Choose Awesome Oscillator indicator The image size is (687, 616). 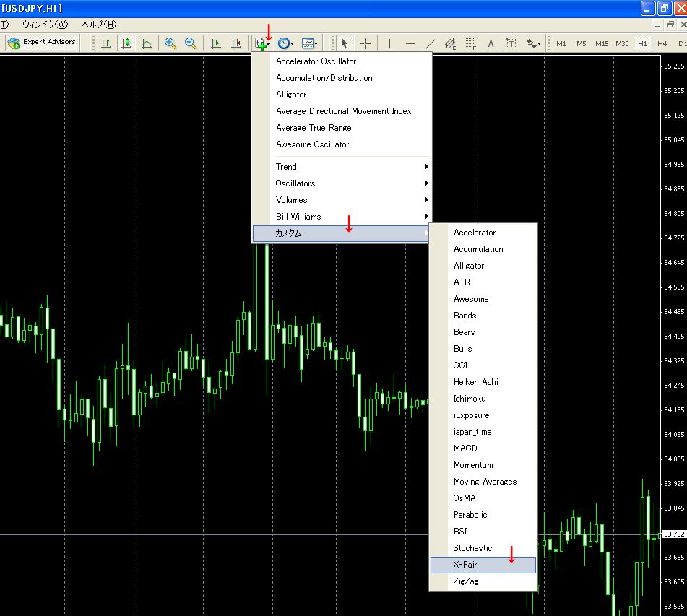(342, 144)
